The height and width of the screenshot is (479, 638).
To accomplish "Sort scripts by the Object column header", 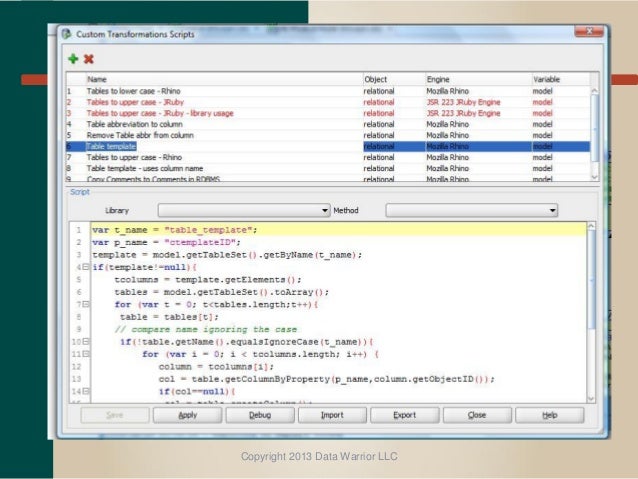I will click(x=394, y=79).
